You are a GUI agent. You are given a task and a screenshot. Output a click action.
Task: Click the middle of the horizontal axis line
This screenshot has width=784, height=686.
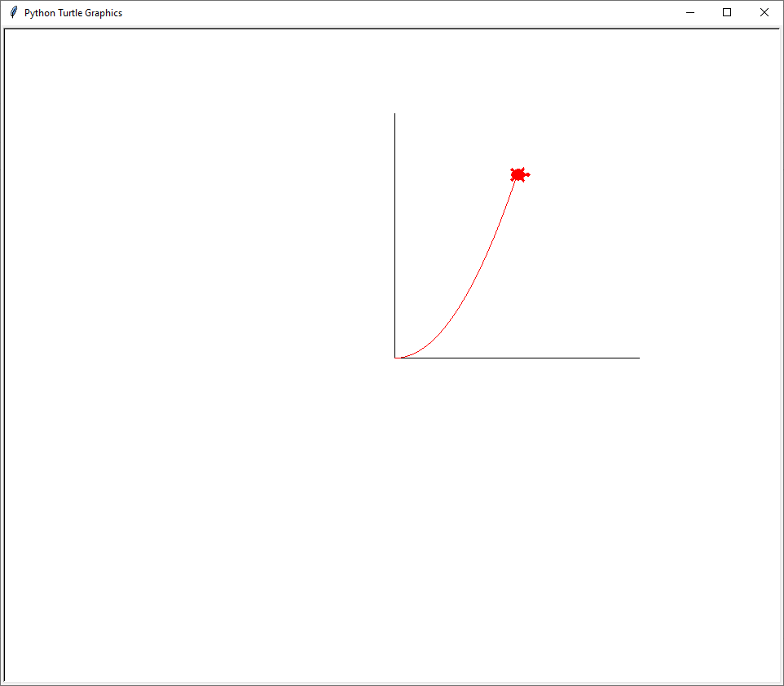(518, 358)
